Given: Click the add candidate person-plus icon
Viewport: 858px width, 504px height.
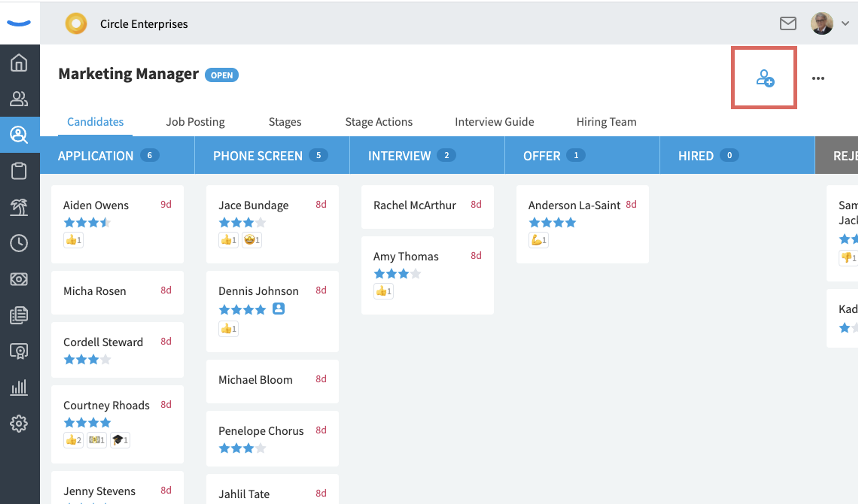Looking at the screenshot, I should coord(765,79).
